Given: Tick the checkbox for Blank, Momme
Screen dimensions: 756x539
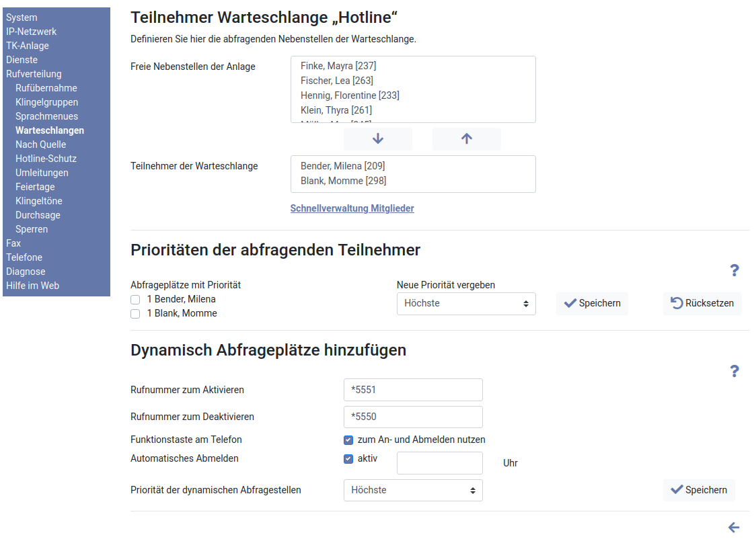Looking at the screenshot, I should point(135,314).
